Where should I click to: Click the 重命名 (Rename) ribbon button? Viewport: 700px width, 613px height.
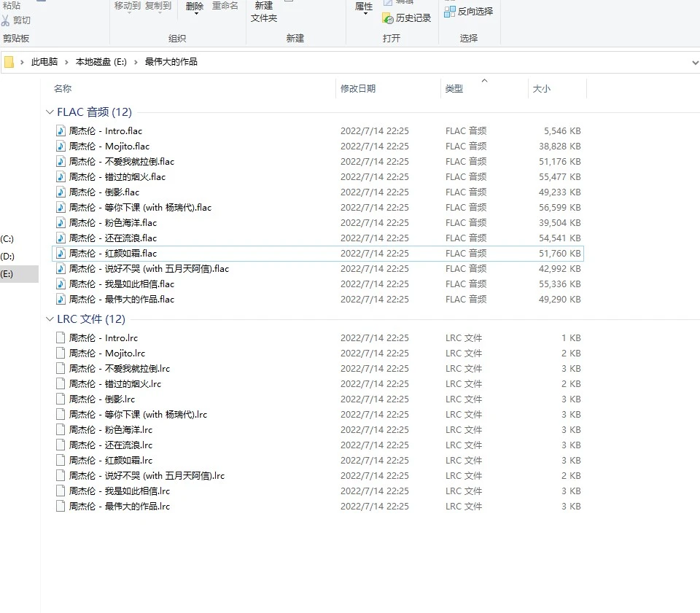click(x=225, y=6)
